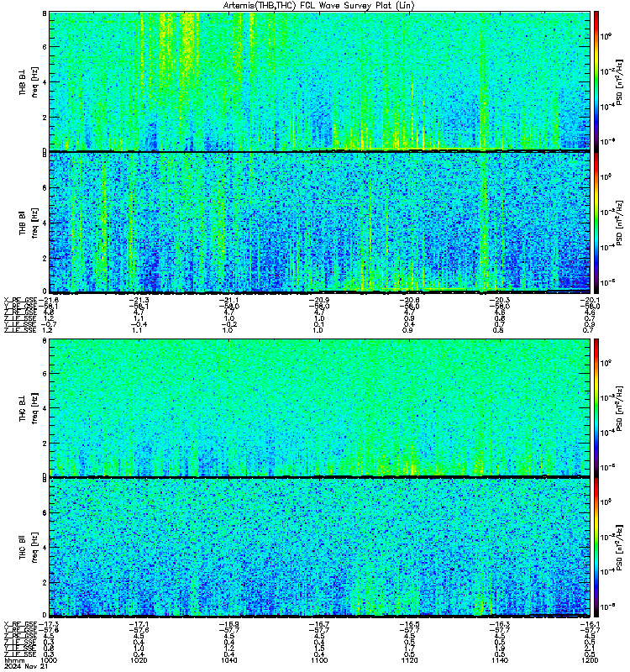The width and height of the screenshot is (630, 672).
Task: Click the 1120 time tick label
Action: [x=409, y=660]
